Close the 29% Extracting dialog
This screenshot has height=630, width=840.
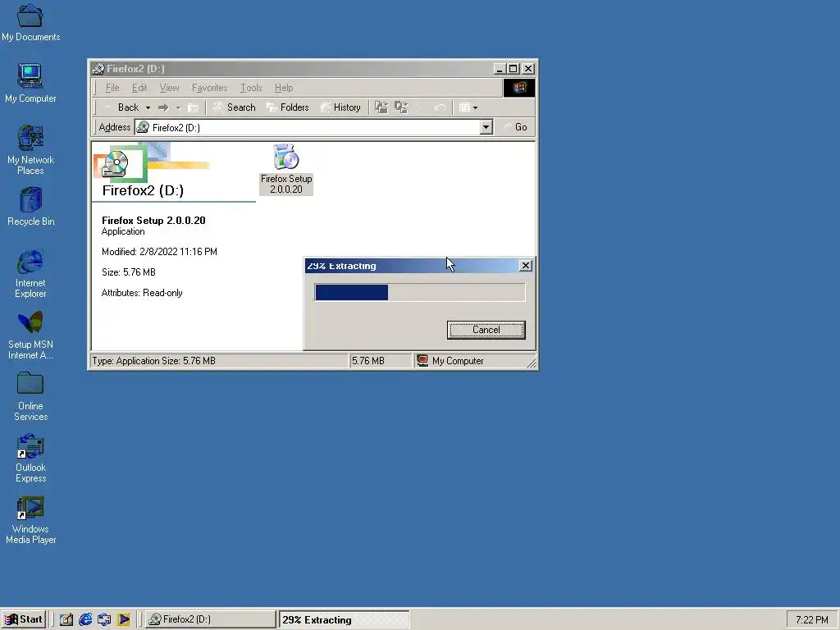(x=526, y=266)
